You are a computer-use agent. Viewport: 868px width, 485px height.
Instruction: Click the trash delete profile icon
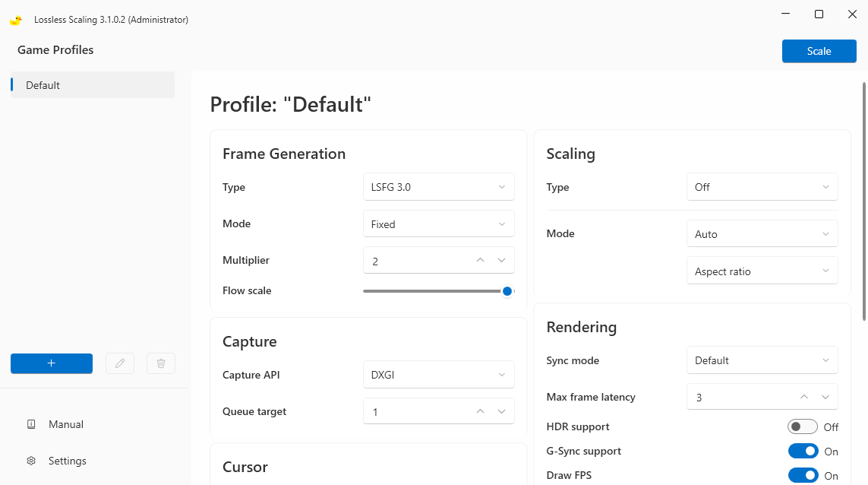click(x=161, y=363)
